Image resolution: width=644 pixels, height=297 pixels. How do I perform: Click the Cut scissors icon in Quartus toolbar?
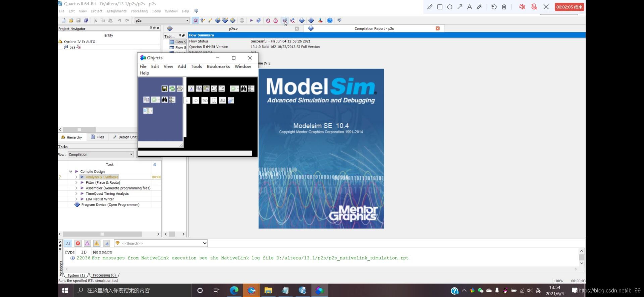(95, 20)
